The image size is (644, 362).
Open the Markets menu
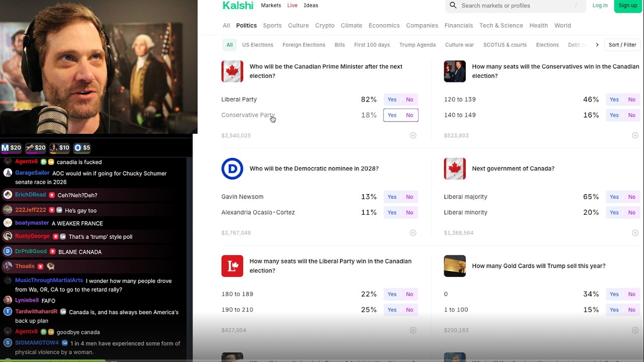click(x=271, y=6)
